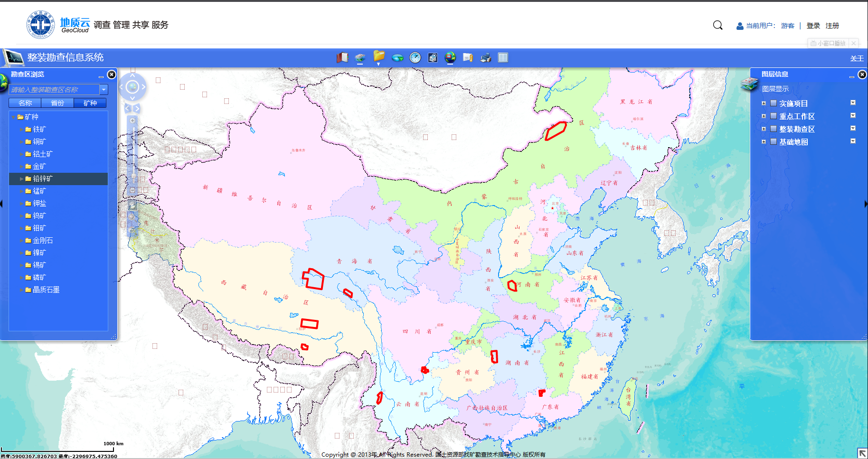Click the clock gauge toolbar icon
Image resolution: width=868 pixels, height=459 pixels.
415,57
